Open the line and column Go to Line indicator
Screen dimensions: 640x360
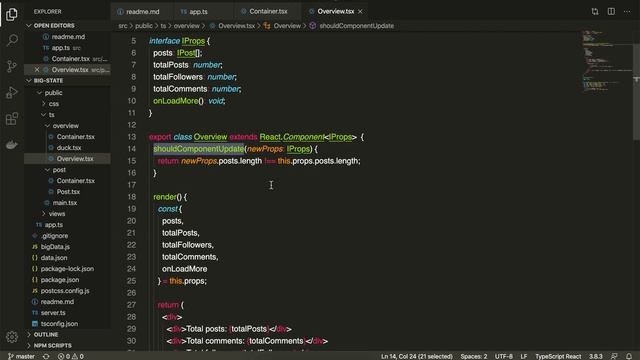tap(416, 356)
